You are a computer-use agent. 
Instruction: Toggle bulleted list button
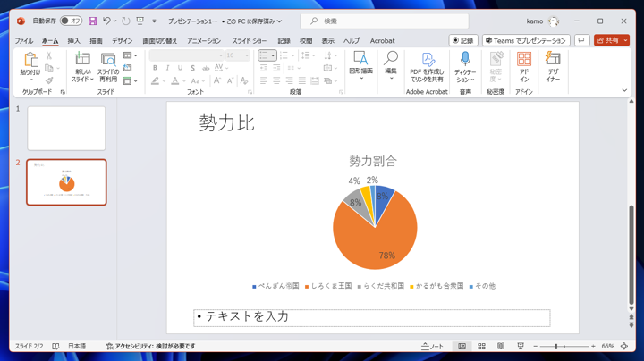click(264, 55)
